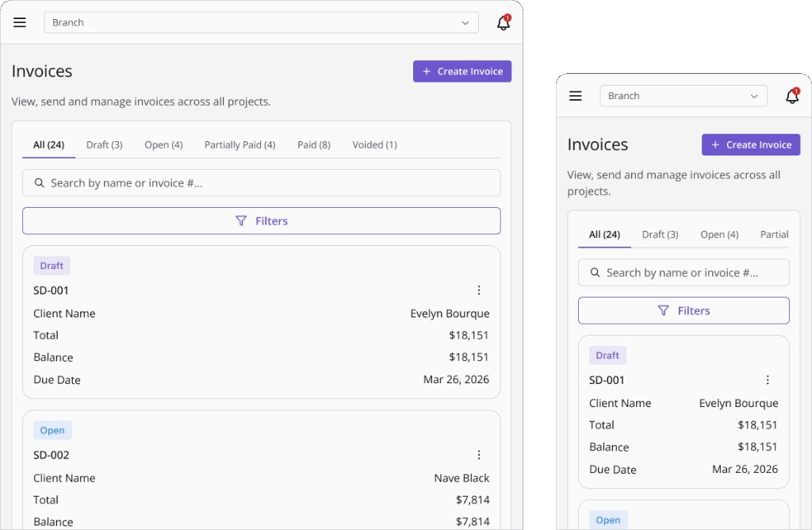This screenshot has height=530, width=812.
Task: Open hamburger menu in the wide layout
Action: pyautogui.click(x=20, y=22)
